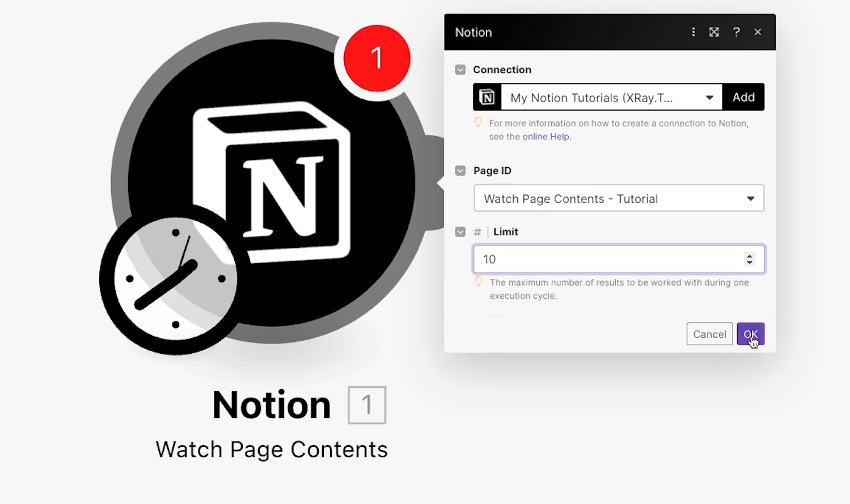Toggle the Limit field checkbox
Image resolution: width=850 pixels, height=504 pixels.
[460, 232]
